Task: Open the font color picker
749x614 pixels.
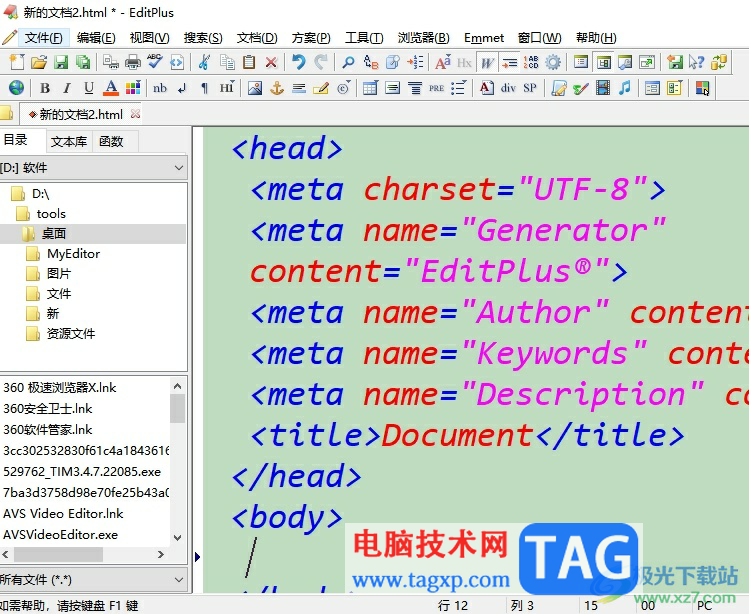Action: pyautogui.click(x=111, y=88)
